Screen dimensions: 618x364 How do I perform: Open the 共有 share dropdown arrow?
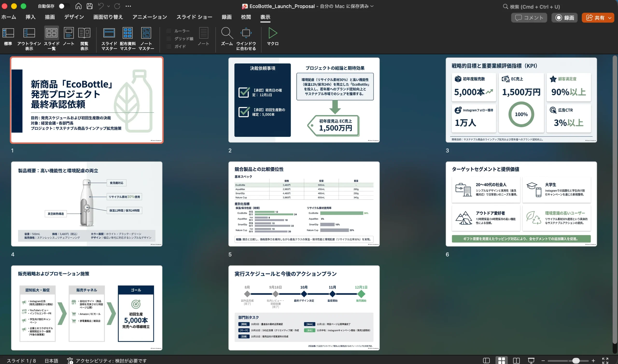click(x=610, y=18)
